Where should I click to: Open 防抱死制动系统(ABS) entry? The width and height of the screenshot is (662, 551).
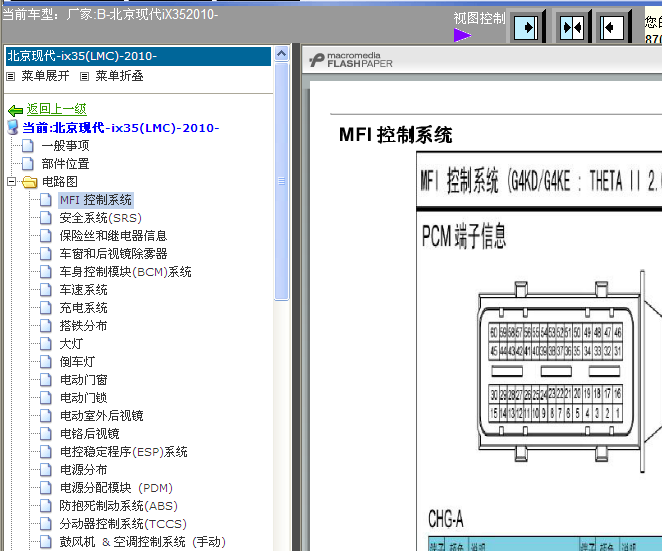click(119, 506)
